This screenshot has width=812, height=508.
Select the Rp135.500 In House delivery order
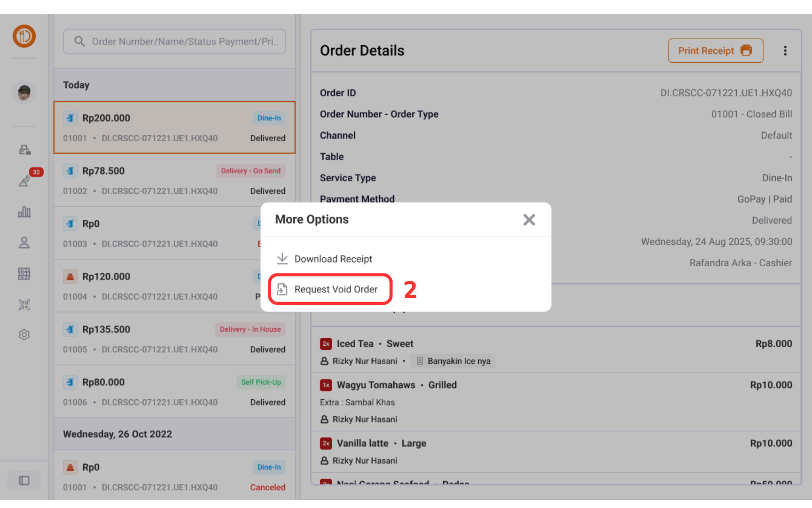click(174, 339)
